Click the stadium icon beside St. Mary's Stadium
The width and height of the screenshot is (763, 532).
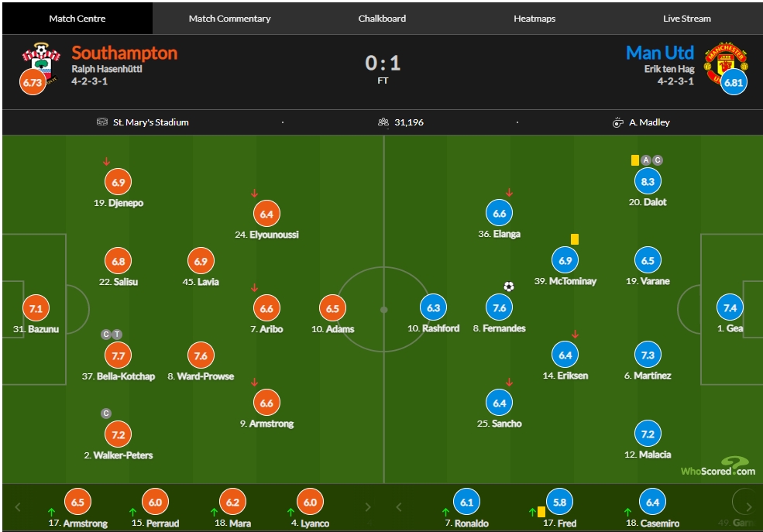(102, 122)
